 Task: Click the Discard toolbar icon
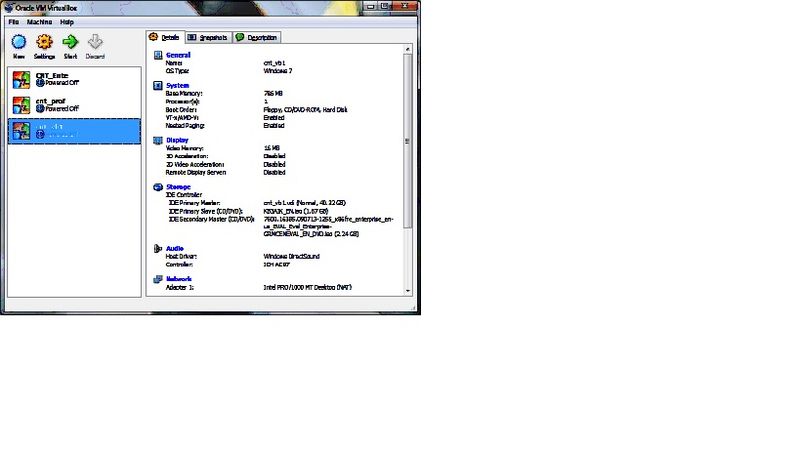click(x=95, y=42)
